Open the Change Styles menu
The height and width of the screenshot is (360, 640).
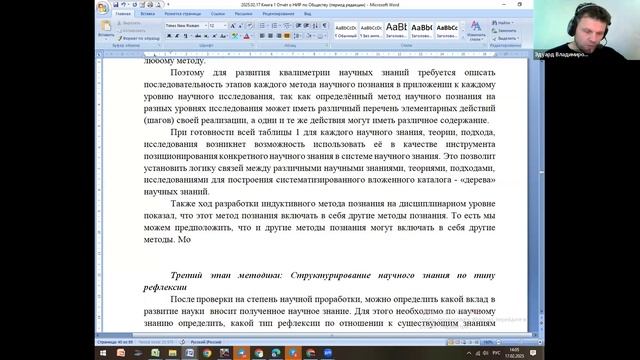(x=476, y=31)
